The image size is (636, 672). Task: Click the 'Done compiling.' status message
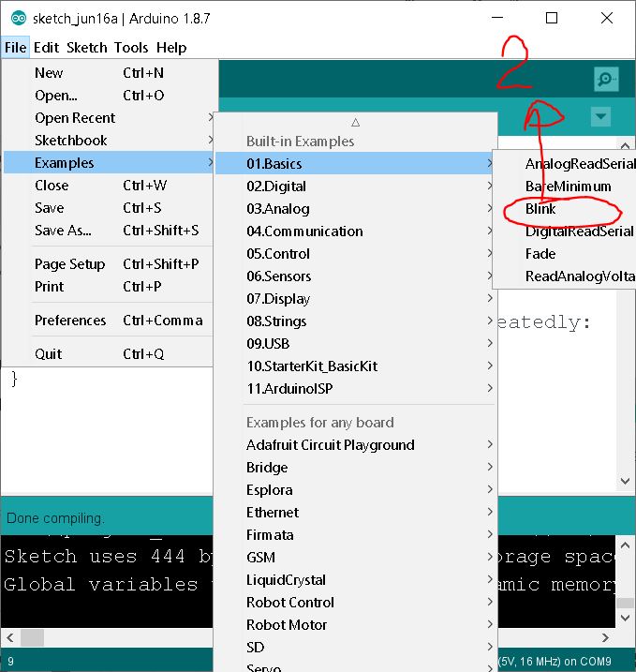coord(55,518)
